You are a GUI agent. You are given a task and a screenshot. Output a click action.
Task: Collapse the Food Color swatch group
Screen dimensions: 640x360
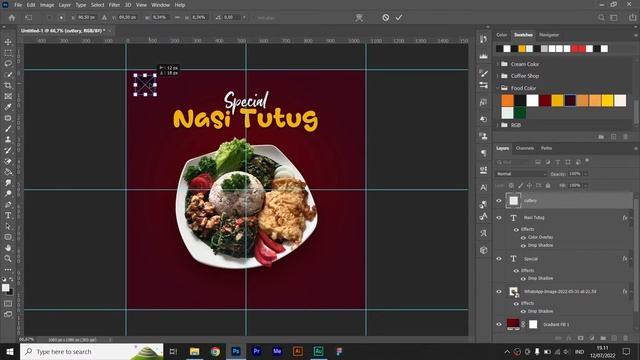click(498, 88)
